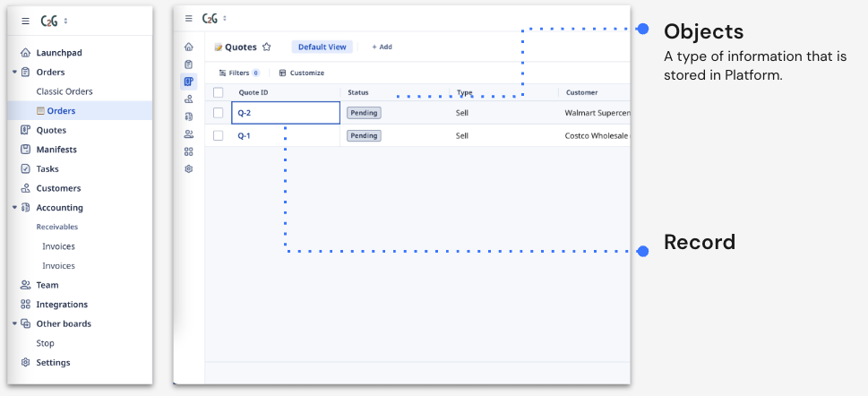Click the hamburger menu in the Quotes window
Screen dimensions: 868x396
pyautogui.click(x=189, y=18)
